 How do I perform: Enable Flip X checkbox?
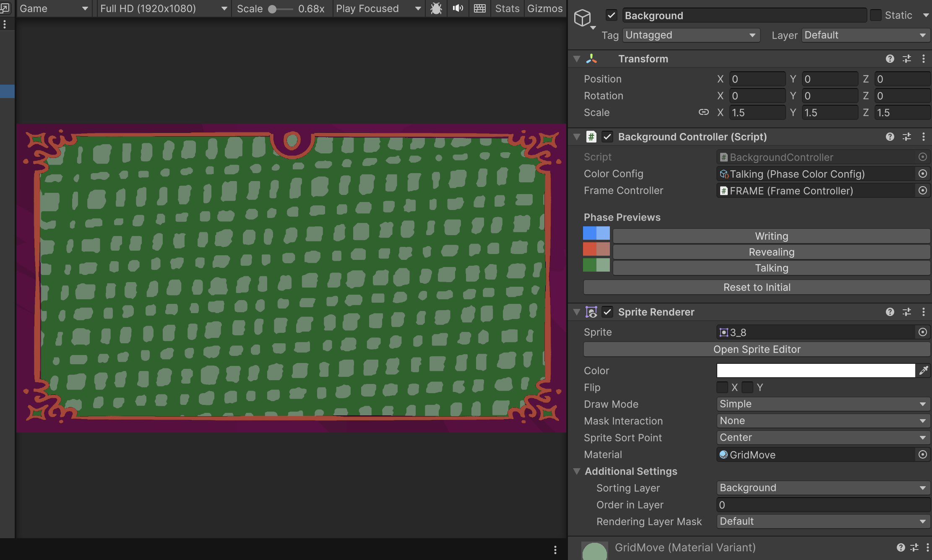[722, 387]
